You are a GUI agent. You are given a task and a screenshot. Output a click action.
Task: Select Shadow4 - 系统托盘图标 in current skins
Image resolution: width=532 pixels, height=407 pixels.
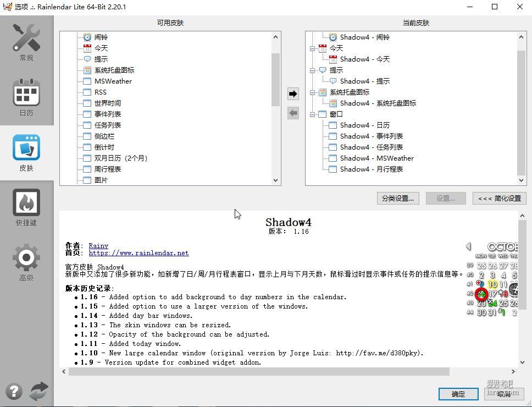(x=378, y=103)
